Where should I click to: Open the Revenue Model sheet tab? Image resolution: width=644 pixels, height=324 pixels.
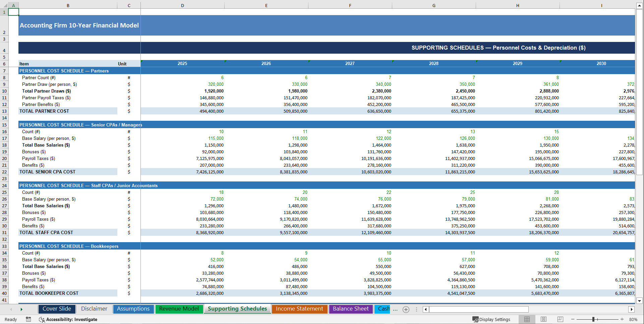[179, 309]
